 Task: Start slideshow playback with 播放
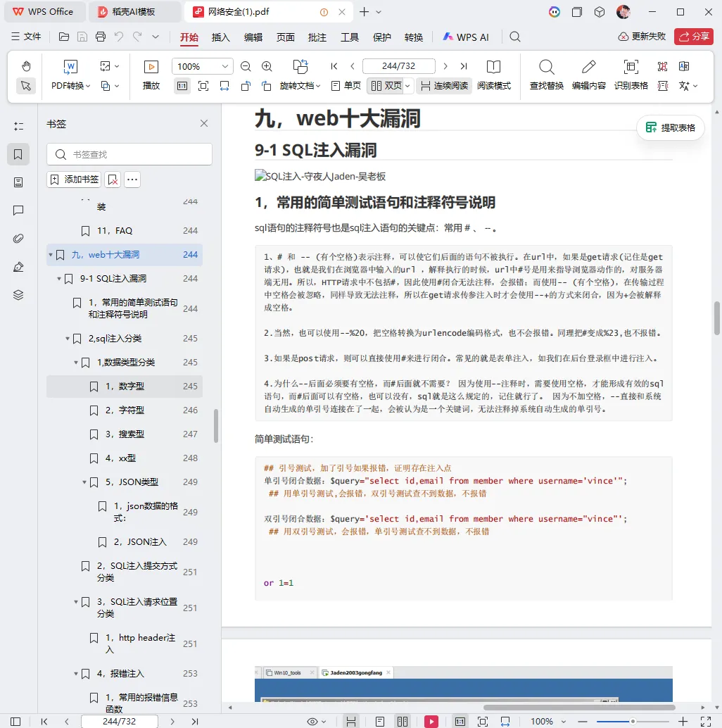click(151, 75)
